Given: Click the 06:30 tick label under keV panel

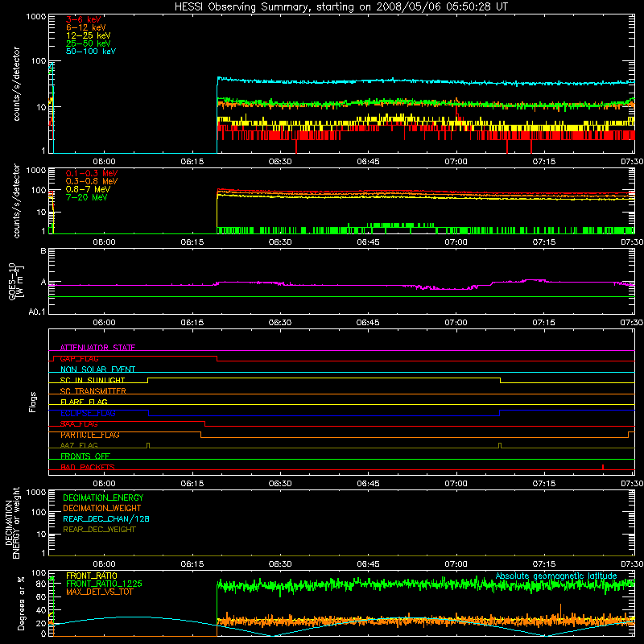Looking at the screenshot, I should [x=280, y=162].
